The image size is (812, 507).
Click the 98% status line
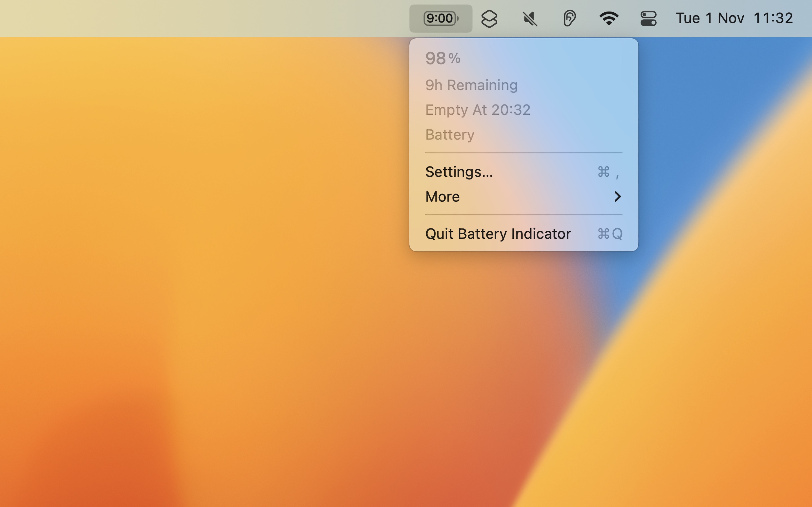pos(442,58)
